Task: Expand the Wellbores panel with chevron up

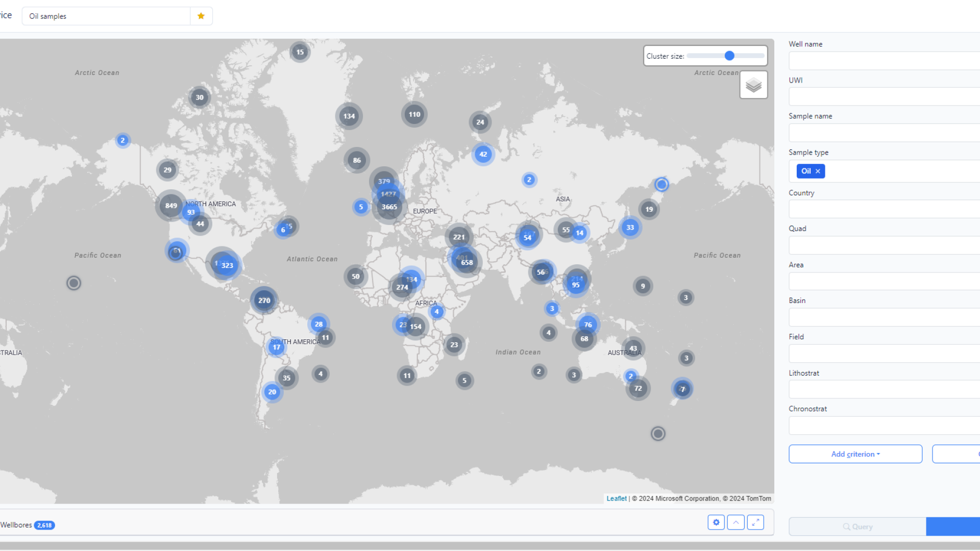Action: click(x=736, y=522)
